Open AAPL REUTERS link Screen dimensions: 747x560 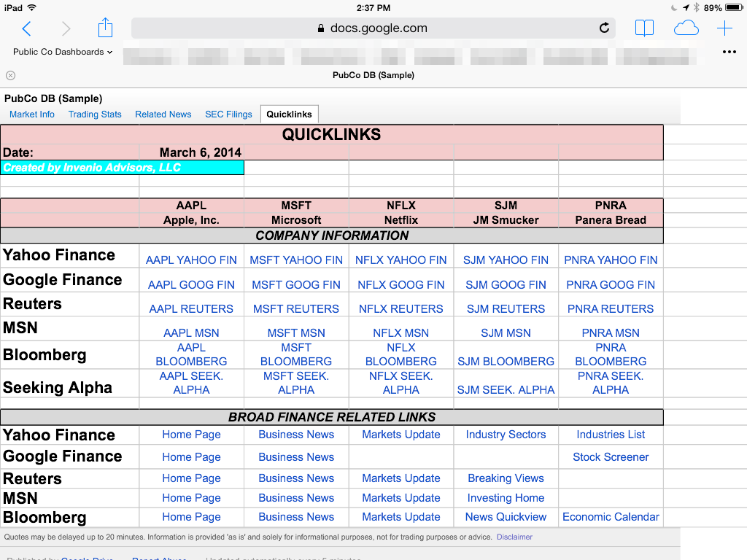(x=191, y=309)
